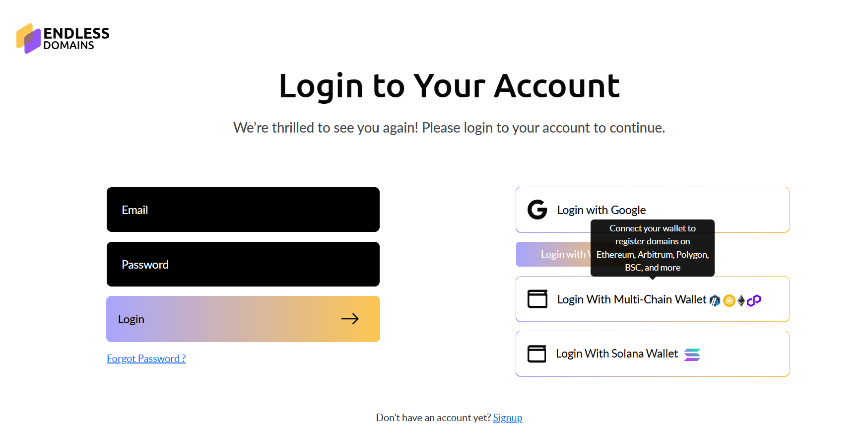Click the Google G icon
Screen dimensions: 868x433
537,210
